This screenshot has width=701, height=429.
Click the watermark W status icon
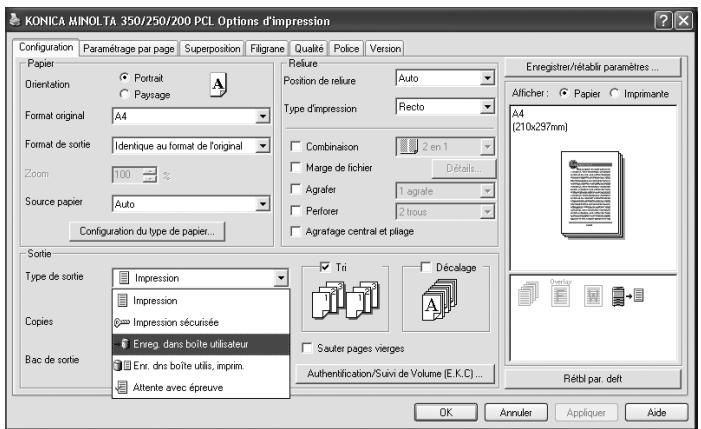593,295
